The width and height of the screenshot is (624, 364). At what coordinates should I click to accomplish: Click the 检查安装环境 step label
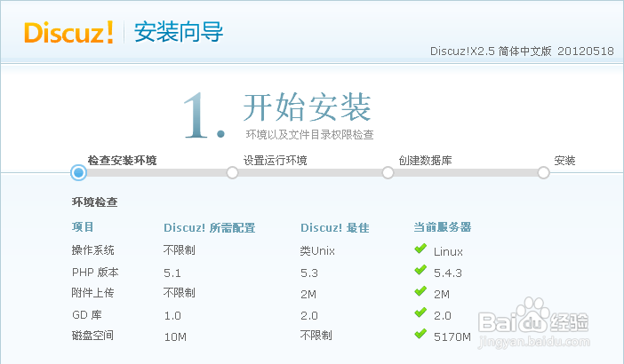click(x=122, y=161)
